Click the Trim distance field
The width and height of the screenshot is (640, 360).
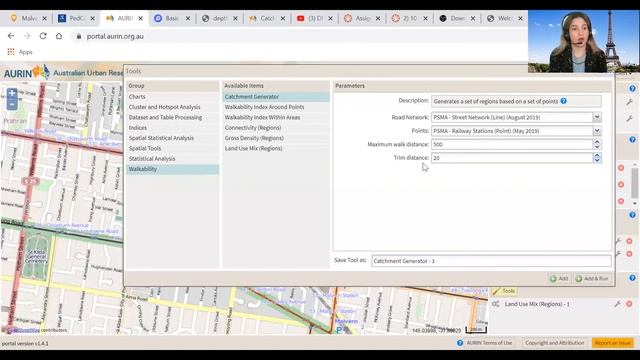(511, 158)
